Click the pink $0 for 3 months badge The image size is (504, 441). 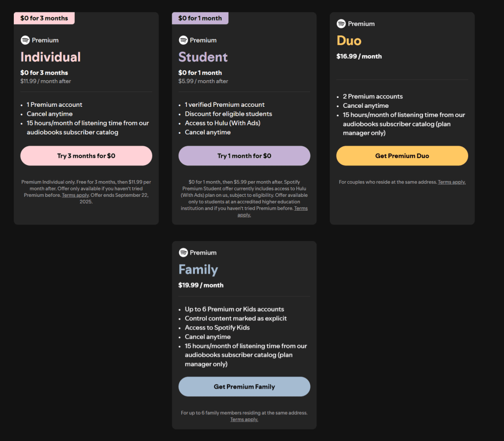click(x=44, y=18)
